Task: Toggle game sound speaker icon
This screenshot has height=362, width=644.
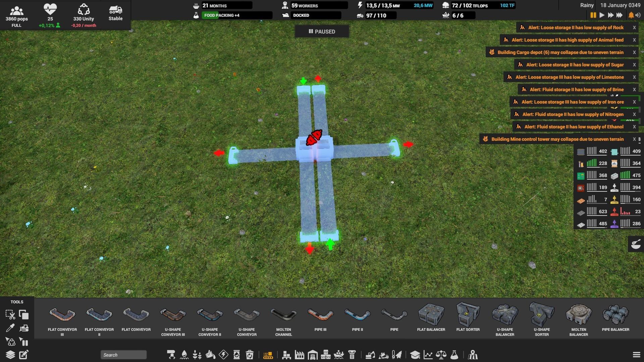Action: (x=638, y=15)
